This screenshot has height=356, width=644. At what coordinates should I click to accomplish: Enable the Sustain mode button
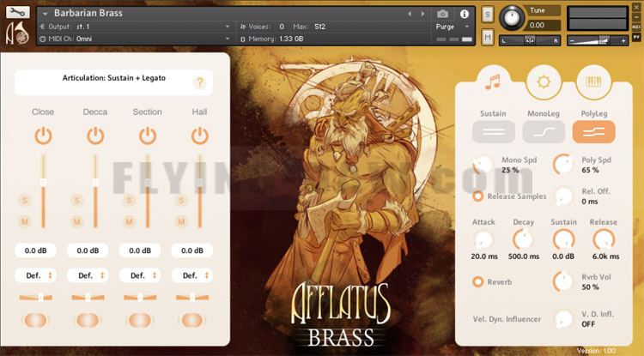point(493,131)
